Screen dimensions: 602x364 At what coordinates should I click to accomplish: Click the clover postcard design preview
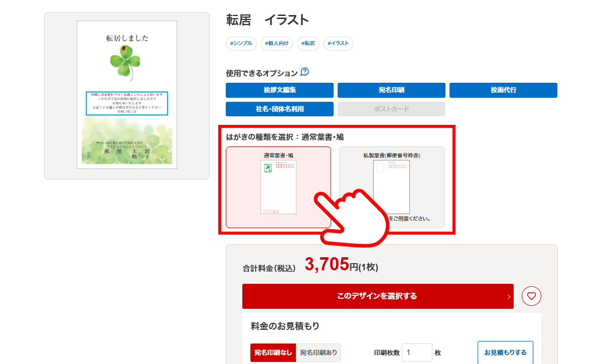click(x=127, y=95)
